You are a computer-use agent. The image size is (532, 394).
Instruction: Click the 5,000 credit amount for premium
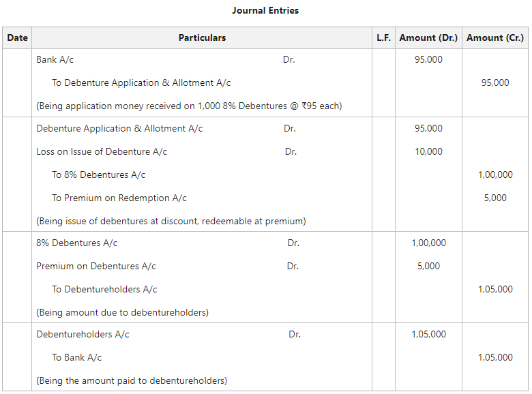click(x=495, y=198)
